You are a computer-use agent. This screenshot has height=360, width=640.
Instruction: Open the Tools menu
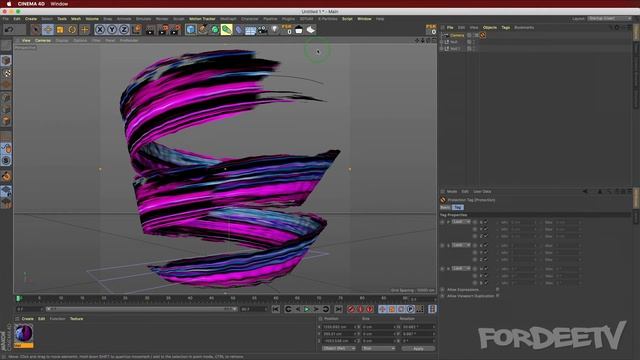pos(62,19)
